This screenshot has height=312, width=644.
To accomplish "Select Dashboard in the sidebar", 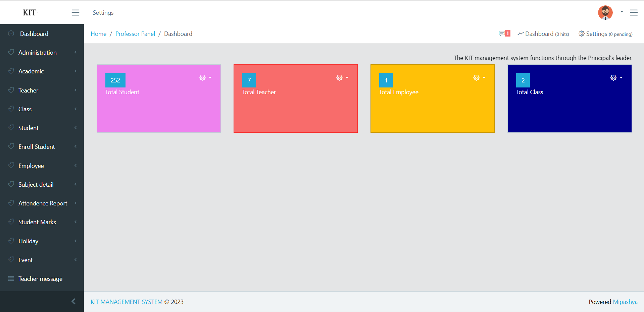I will pos(34,34).
